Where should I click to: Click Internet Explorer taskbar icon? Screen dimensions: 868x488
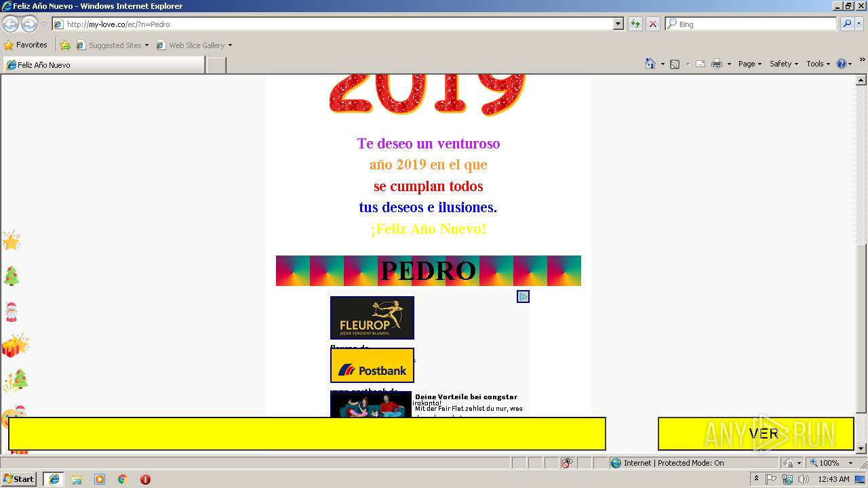click(x=54, y=479)
